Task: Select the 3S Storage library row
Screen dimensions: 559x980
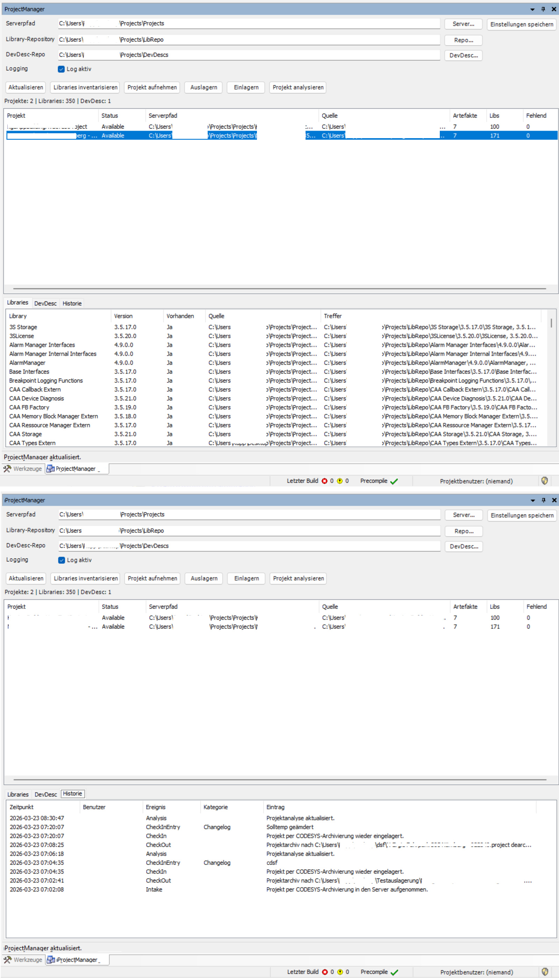Action: point(23,327)
